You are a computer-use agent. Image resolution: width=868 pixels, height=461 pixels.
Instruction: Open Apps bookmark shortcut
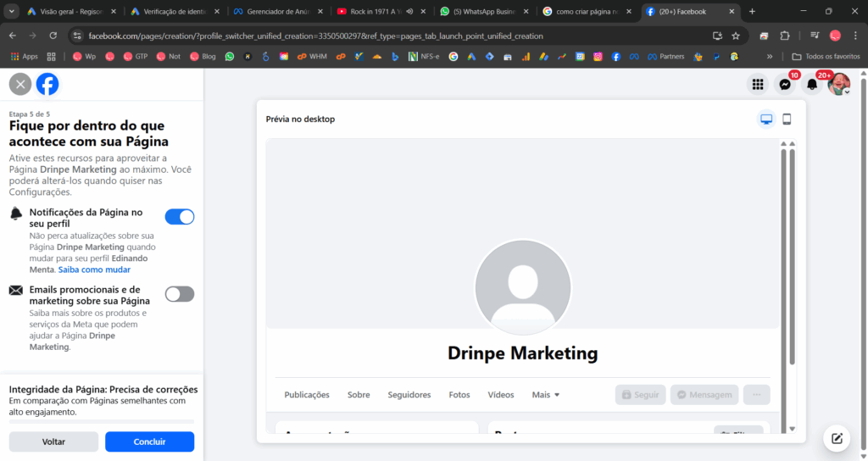tap(25, 57)
